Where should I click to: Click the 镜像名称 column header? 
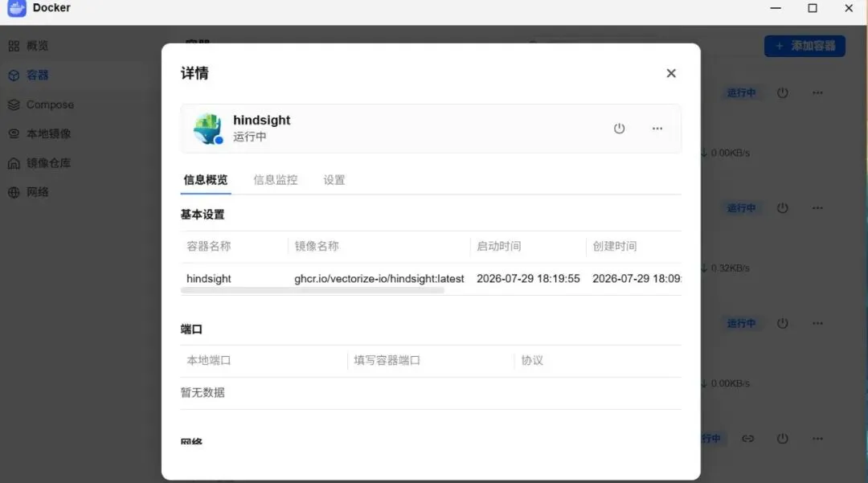coord(316,246)
